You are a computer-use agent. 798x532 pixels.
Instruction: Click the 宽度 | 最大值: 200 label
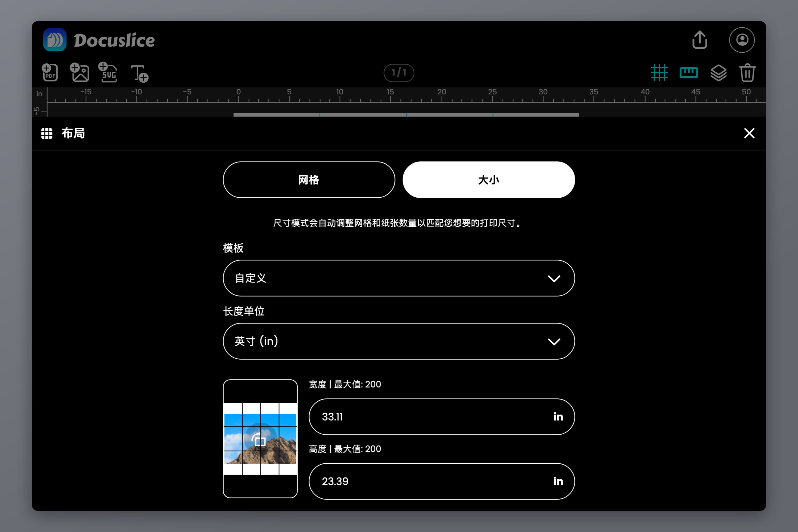[x=345, y=384]
